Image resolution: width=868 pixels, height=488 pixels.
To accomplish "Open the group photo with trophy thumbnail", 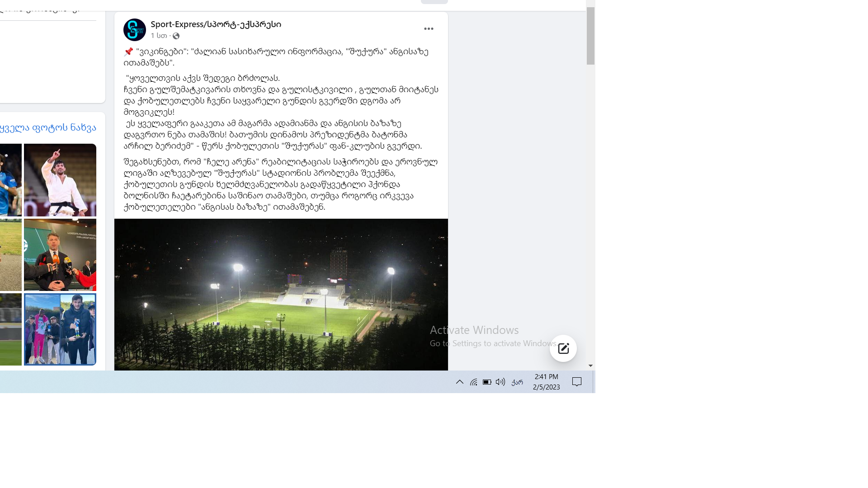I will pyautogui.click(x=60, y=329).
